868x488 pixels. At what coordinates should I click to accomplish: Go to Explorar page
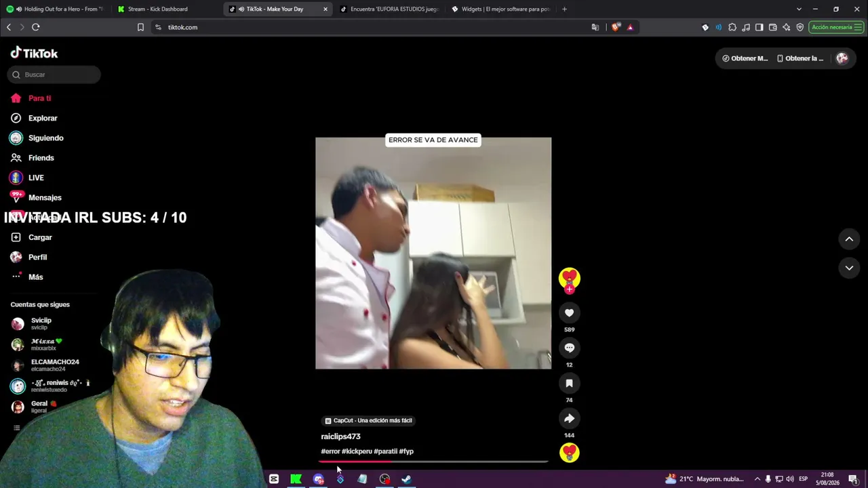point(43,118)
